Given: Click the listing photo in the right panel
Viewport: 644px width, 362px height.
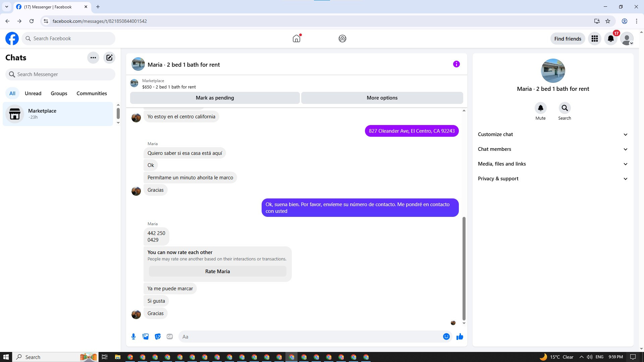Looking at the screenshot, I should [x=553, y=71].
